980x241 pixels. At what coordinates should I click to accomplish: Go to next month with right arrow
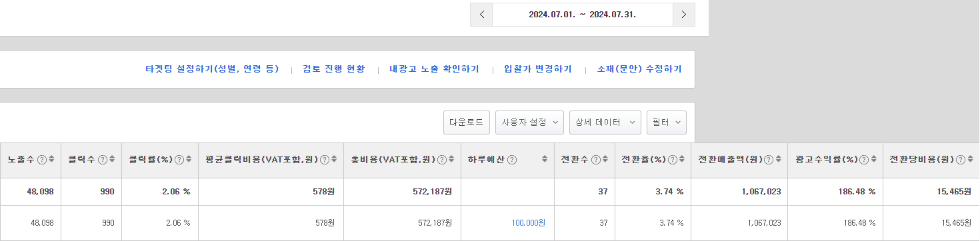coord(683,14)
